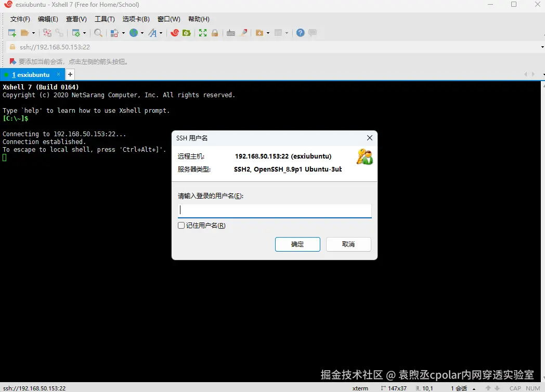Expand the Font dropdown arrow
The image size is (545, 392).
[x=161, y=33]
